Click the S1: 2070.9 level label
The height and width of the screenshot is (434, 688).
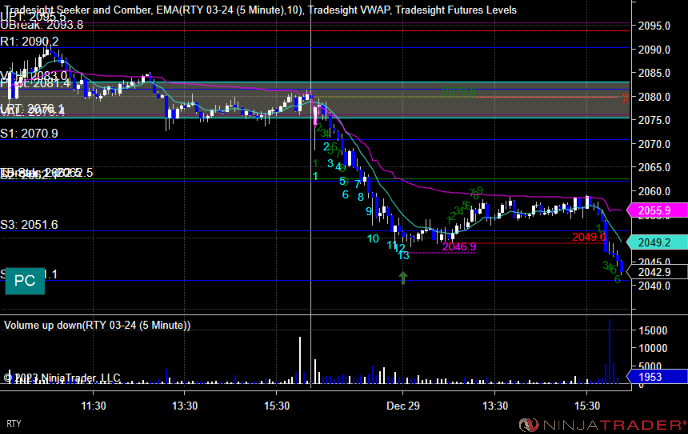pos(29,133)
